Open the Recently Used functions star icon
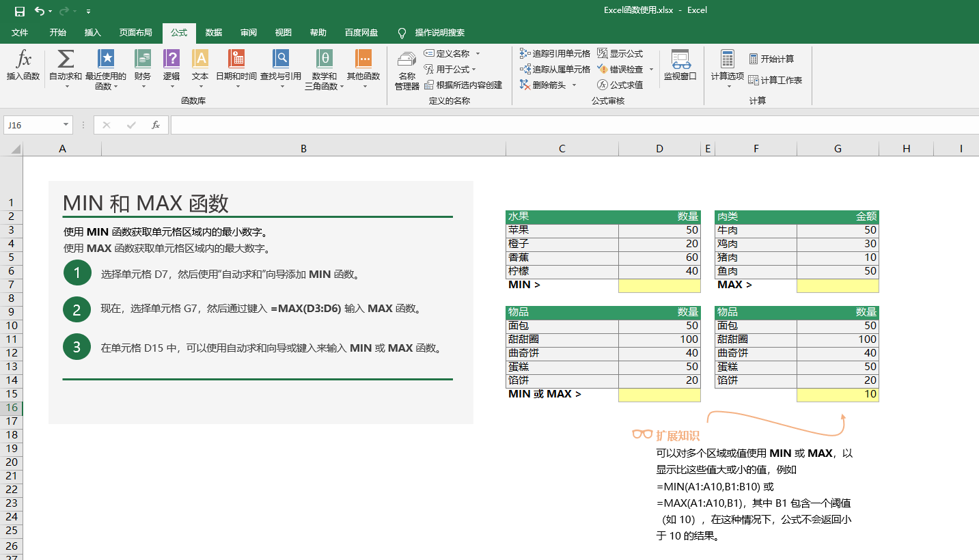 point(106,58)
